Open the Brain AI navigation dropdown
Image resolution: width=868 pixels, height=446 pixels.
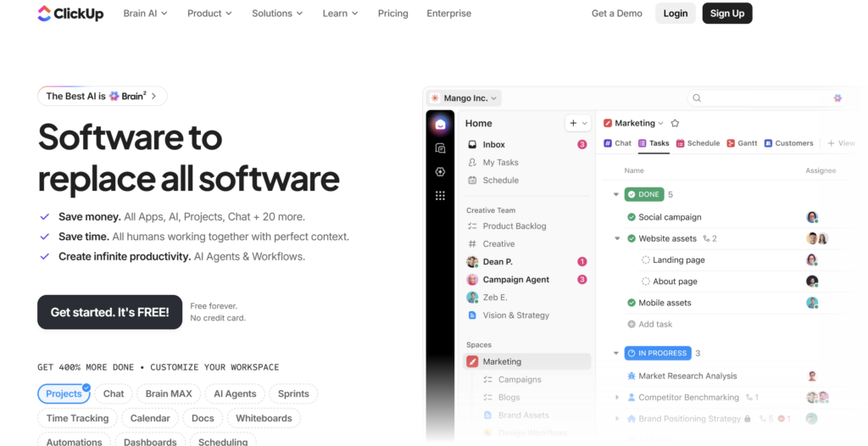pos(145,14)
